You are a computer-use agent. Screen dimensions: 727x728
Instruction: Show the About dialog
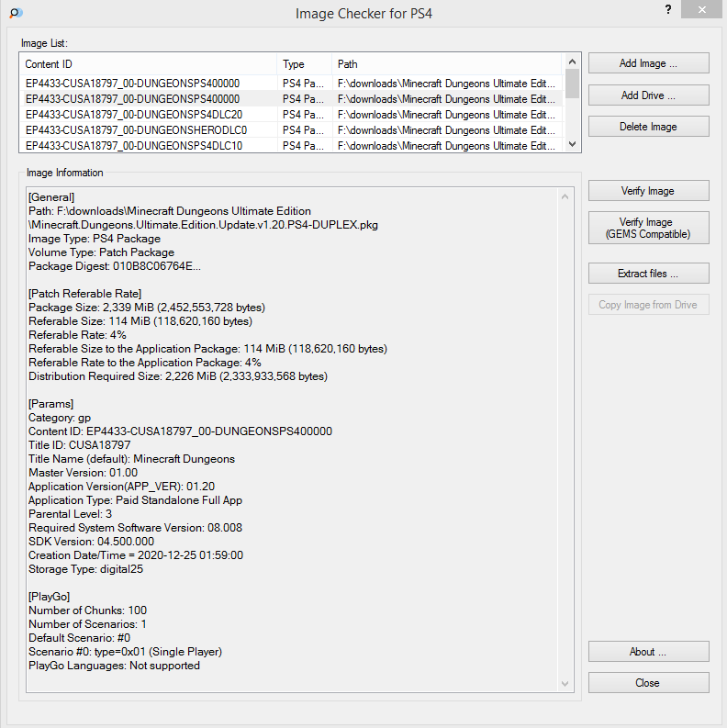pos(649,652)
